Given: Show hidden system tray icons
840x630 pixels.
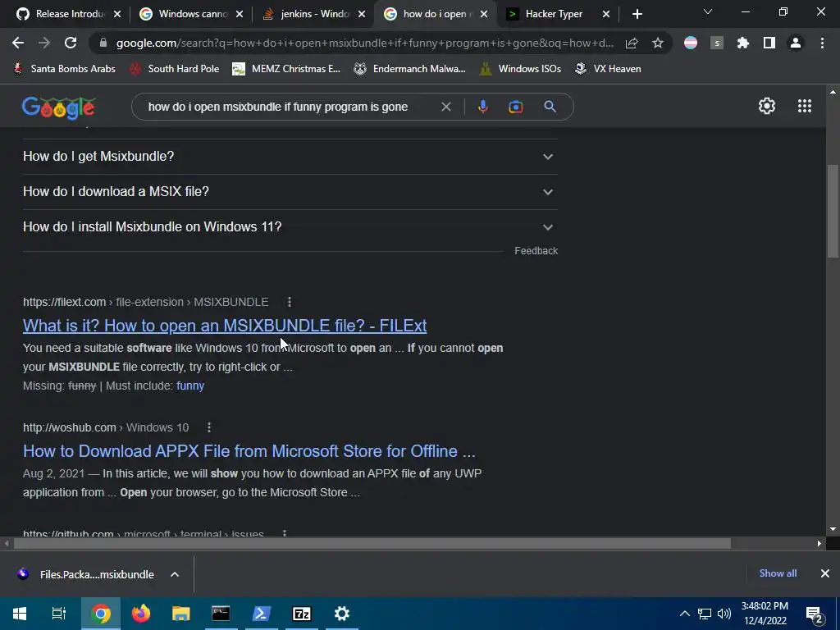Looking at the screenshot, I should (x=685, y=614).
